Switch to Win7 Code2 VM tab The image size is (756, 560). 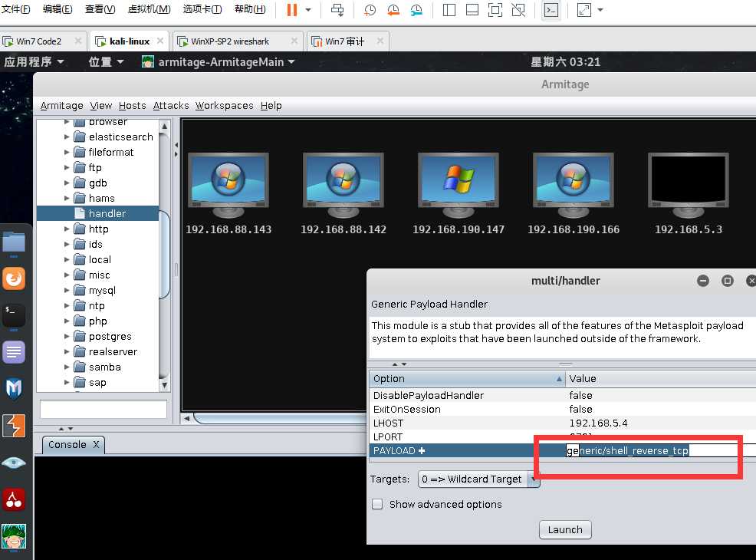click(x=38, y=41)
